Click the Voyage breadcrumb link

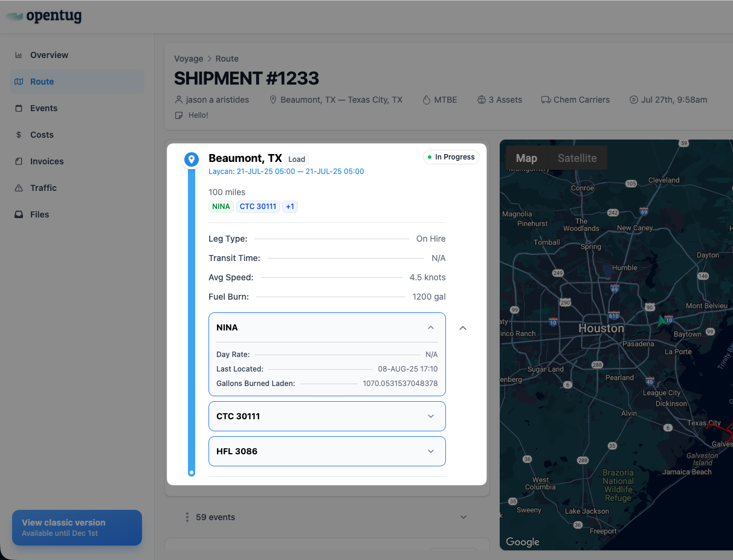click(x=189, y=59)
